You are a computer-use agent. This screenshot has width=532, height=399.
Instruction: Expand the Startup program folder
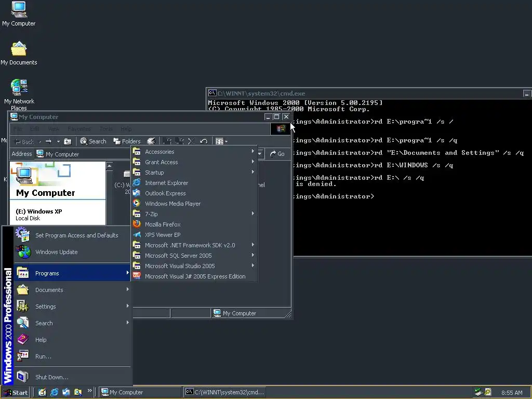pyautogui.click(x=194, y=172)
